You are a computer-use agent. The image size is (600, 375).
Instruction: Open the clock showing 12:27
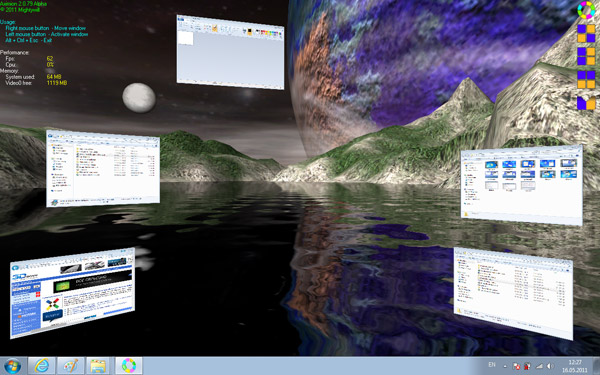pos(574,366)
